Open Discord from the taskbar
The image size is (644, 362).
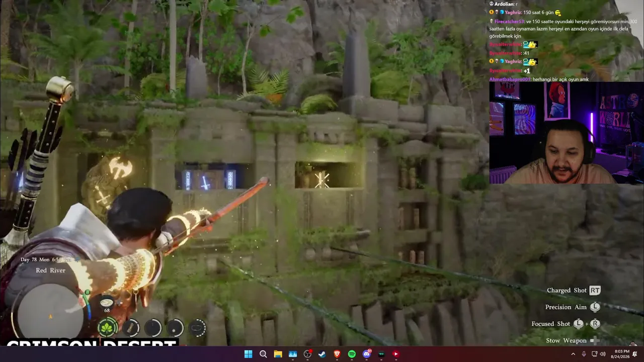click(x=367, y=354)
